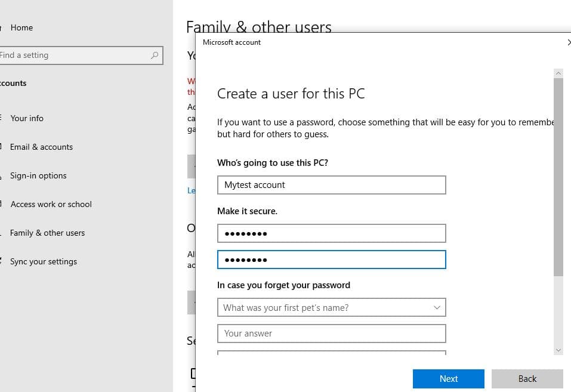Click the dialog's vertical scrollbar thumb

click(558, 176)
